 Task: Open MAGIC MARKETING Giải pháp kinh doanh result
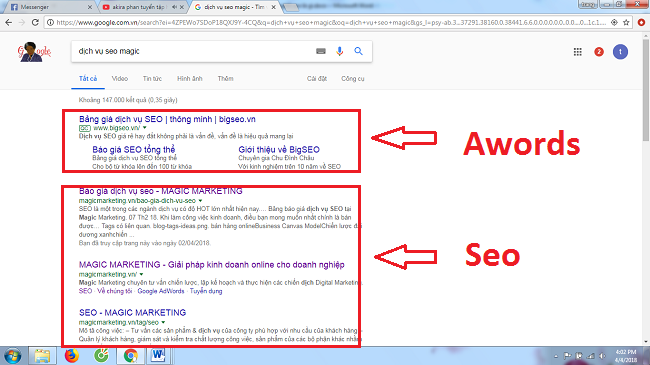(x=211, y=265)
